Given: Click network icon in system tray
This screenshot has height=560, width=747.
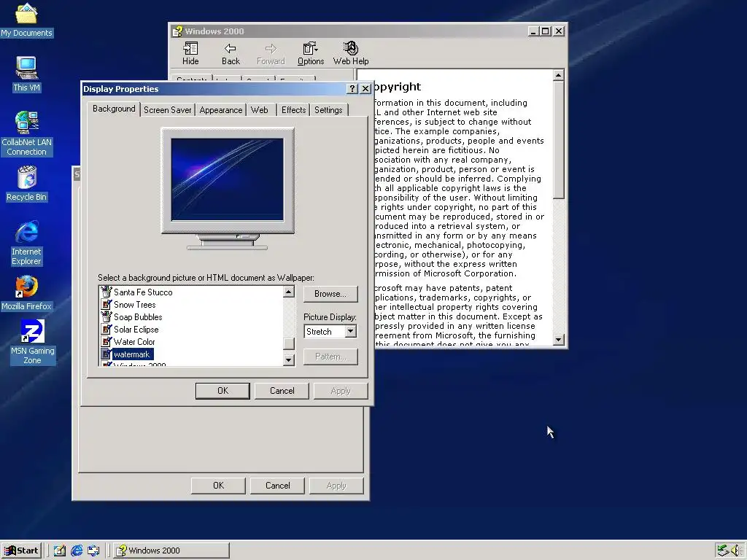Looking at the screenshot, I should 723,551.
